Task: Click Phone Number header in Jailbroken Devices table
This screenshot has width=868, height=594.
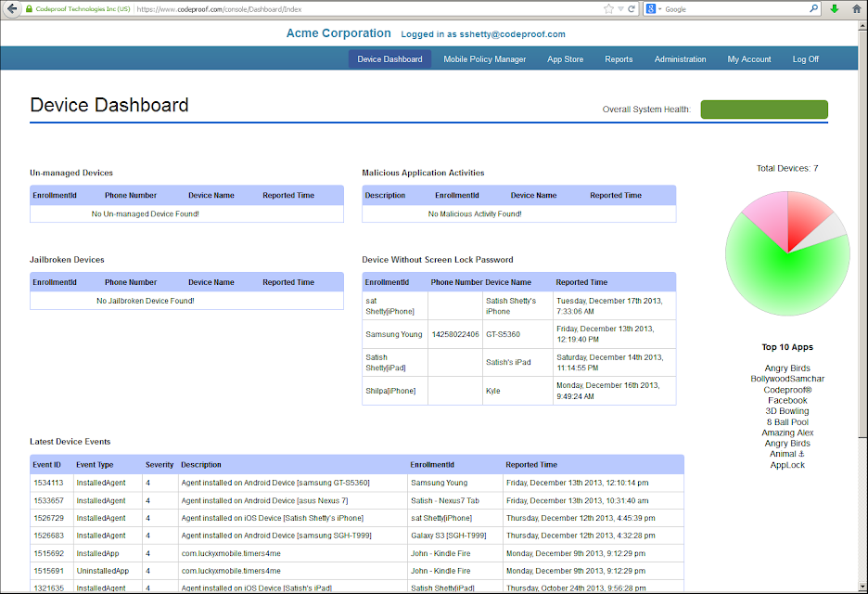Action: (x=131, y=282)
